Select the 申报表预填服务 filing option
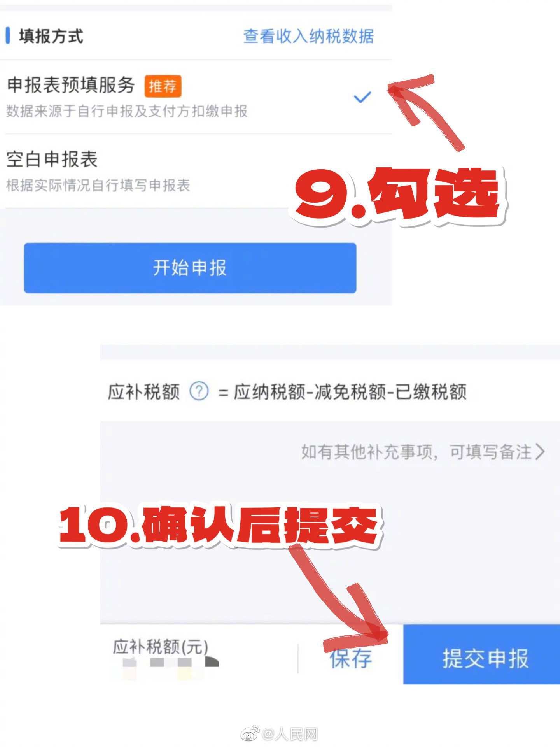 pyautogui.click(x=196, y=97)
